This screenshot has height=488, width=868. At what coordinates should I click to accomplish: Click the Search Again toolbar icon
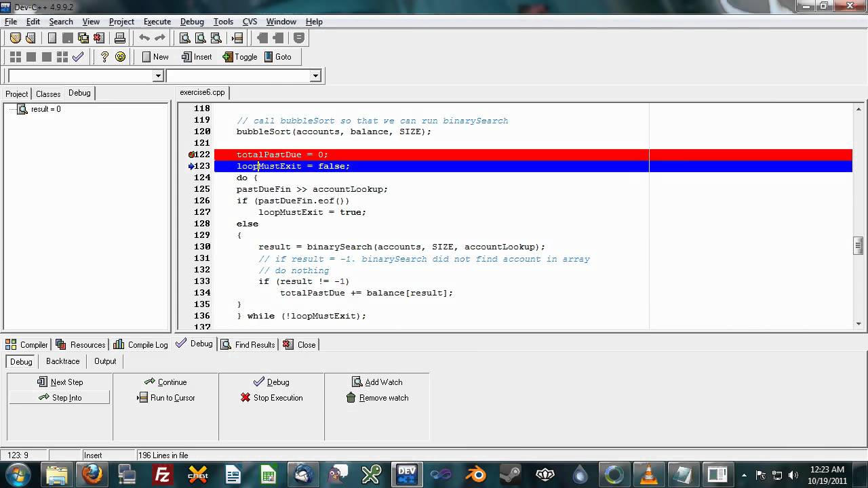point(216,38)
